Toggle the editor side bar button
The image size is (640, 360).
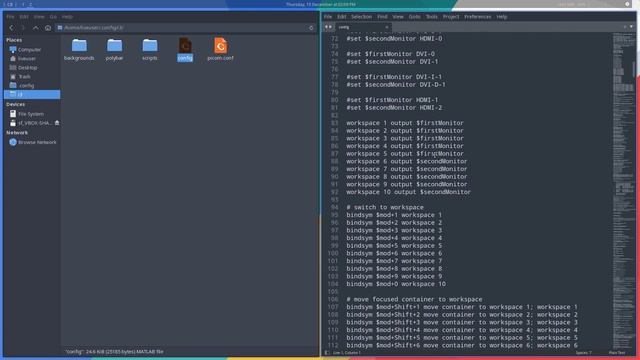pyautogui.click(x=327, y=353)
